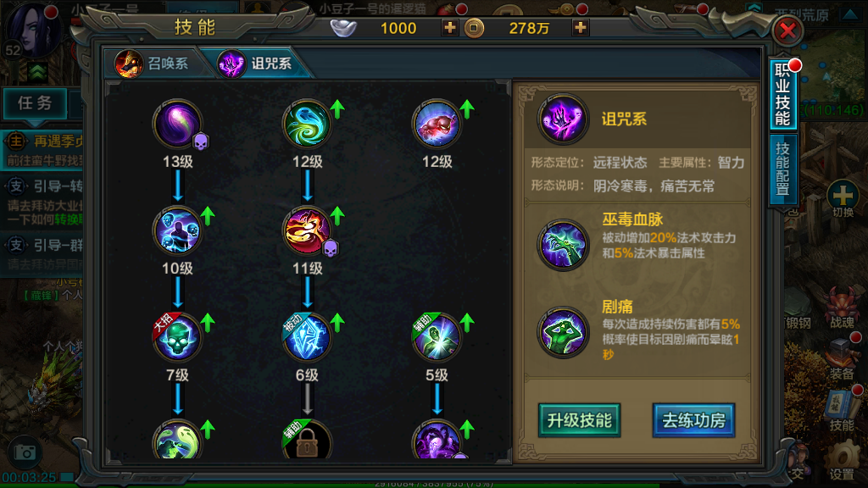Select the green swirl skill at level 12
The width and height of the screenshot is (868, 488).
click(307, 124)
